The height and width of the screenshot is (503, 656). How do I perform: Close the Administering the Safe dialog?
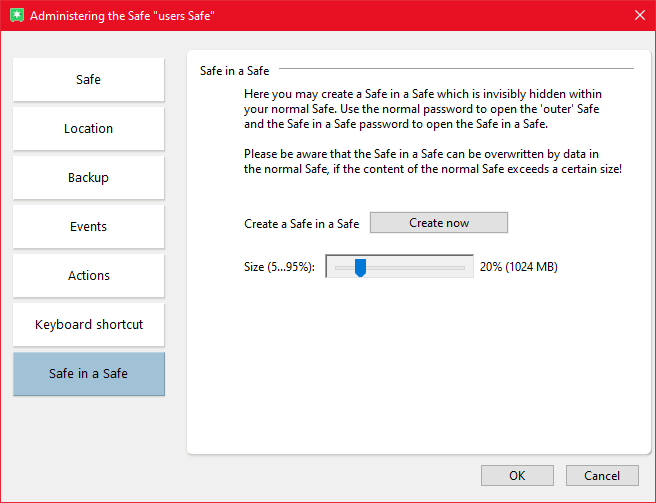[x=639, y=16]
